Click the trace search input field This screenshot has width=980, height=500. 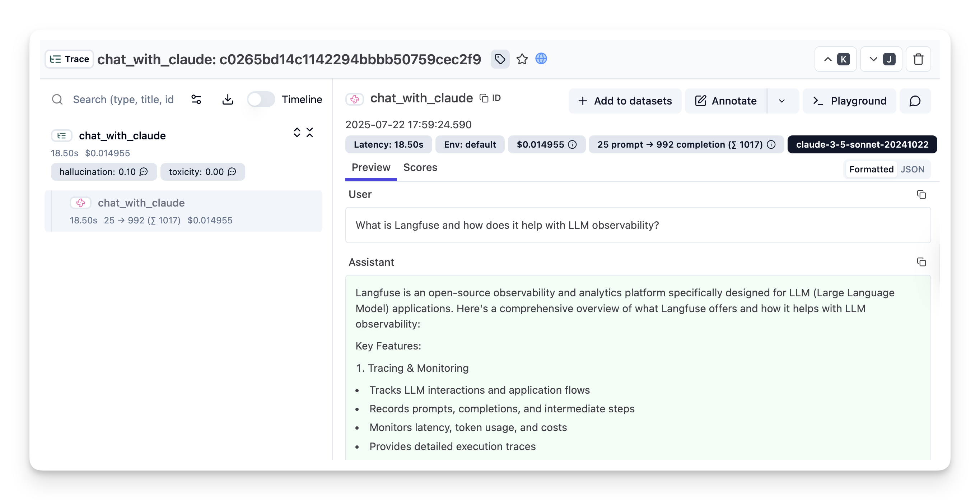[123, 99]
